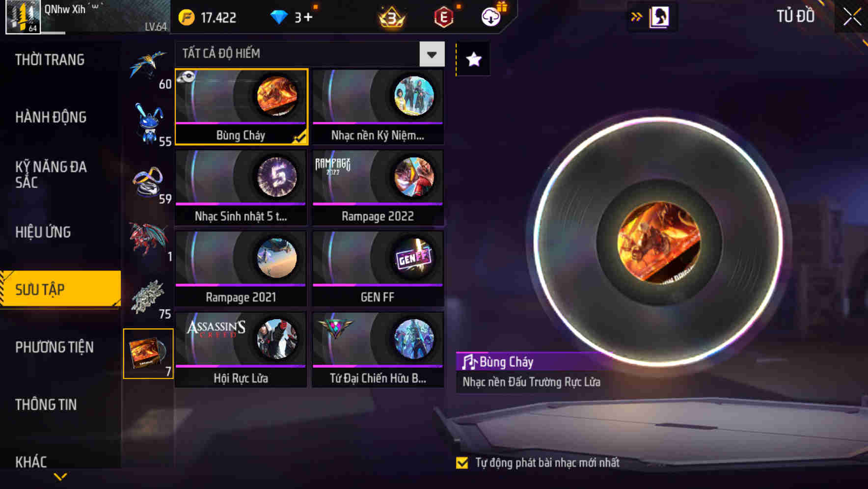Uncheck auto-play newest music checkbox
Viewport: 868px width, 489px height.
[462, 463]
